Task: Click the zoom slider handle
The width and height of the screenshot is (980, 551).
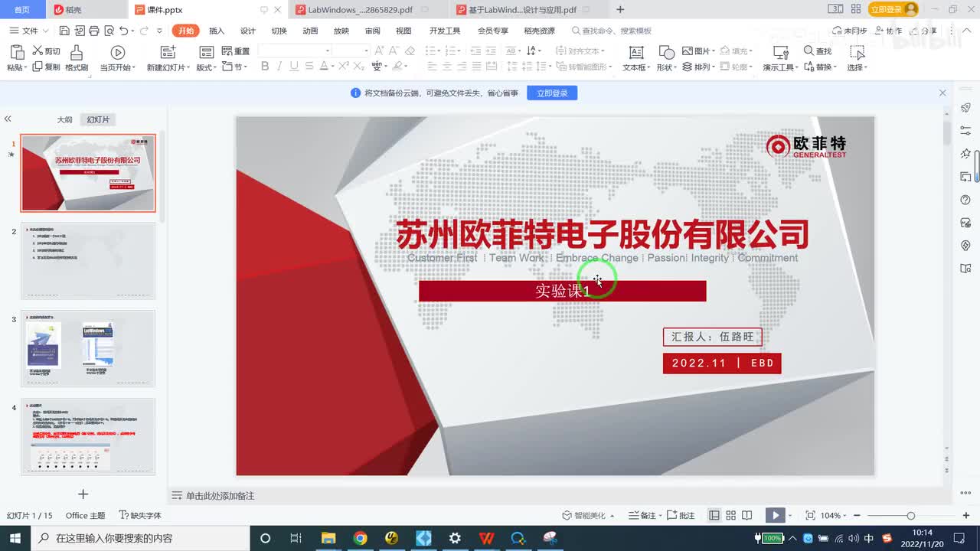Action: [910, 516]
